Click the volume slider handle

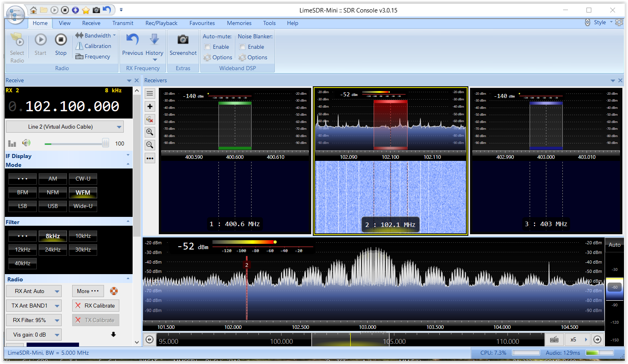point(106,143)
